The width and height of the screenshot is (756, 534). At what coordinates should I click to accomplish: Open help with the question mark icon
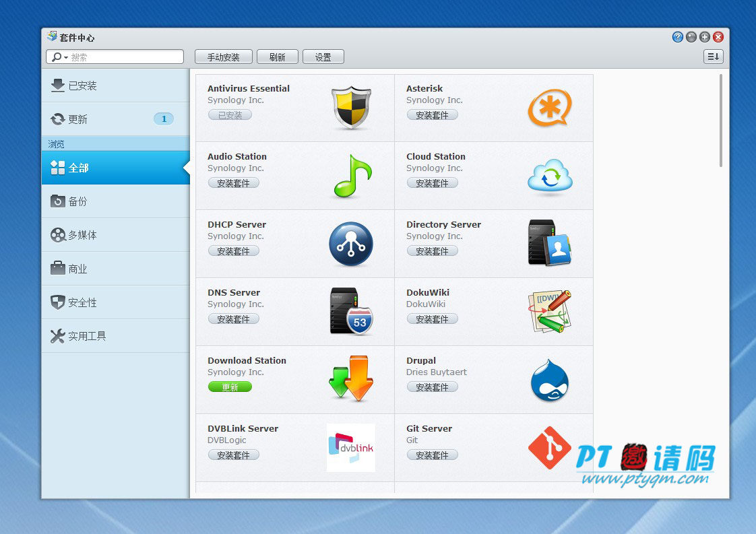tap(677, 37)
